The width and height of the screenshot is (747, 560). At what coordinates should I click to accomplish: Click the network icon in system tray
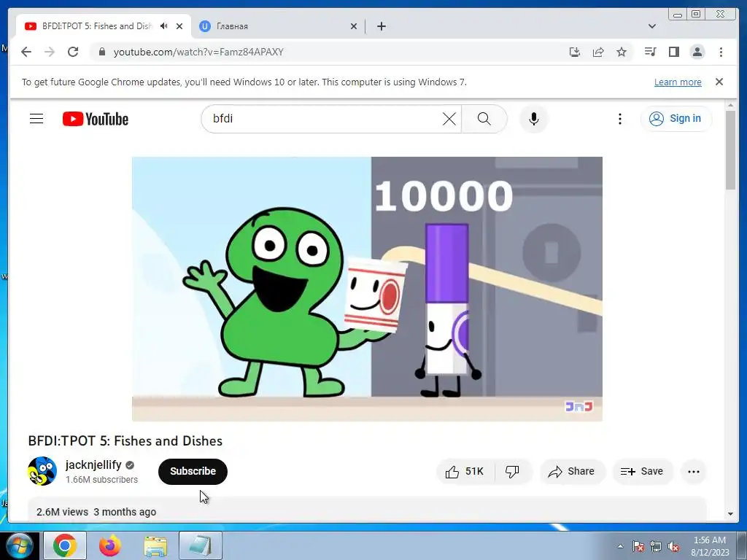(x=656, y=547)
